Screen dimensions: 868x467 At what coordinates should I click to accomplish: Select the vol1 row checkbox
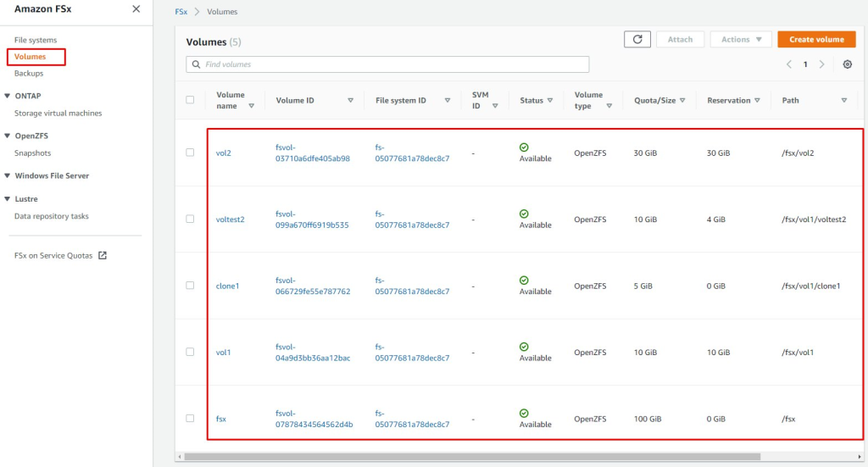[x=190, y=352]
